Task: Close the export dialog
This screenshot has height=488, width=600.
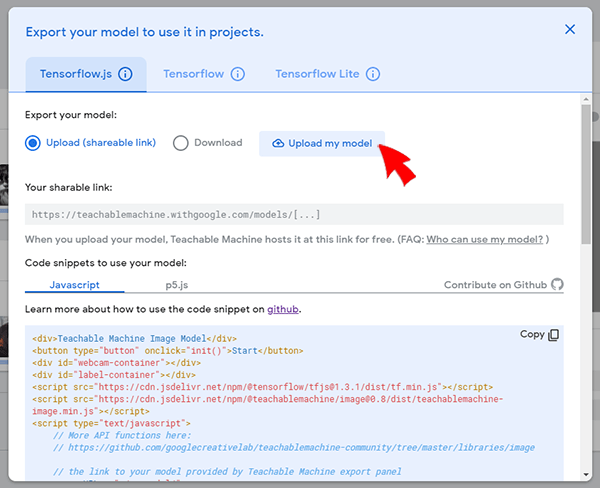Action: [x=570, y=30]
